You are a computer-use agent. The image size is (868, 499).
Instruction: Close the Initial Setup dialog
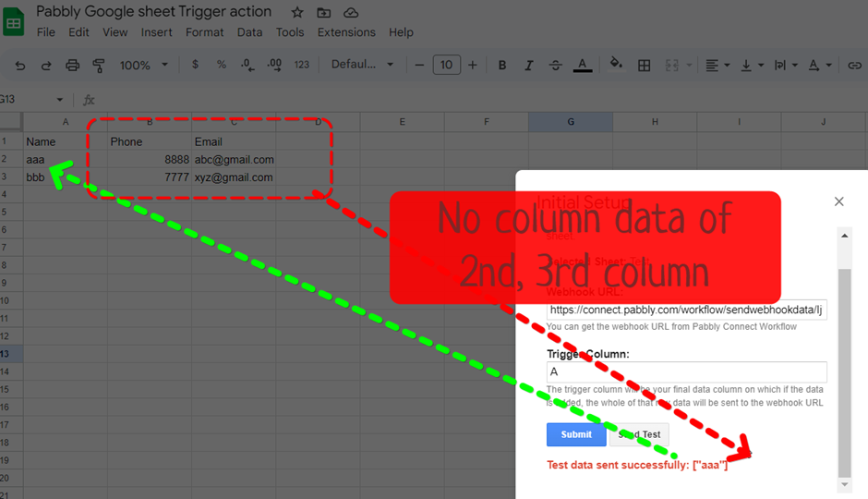tap(839, 201)
